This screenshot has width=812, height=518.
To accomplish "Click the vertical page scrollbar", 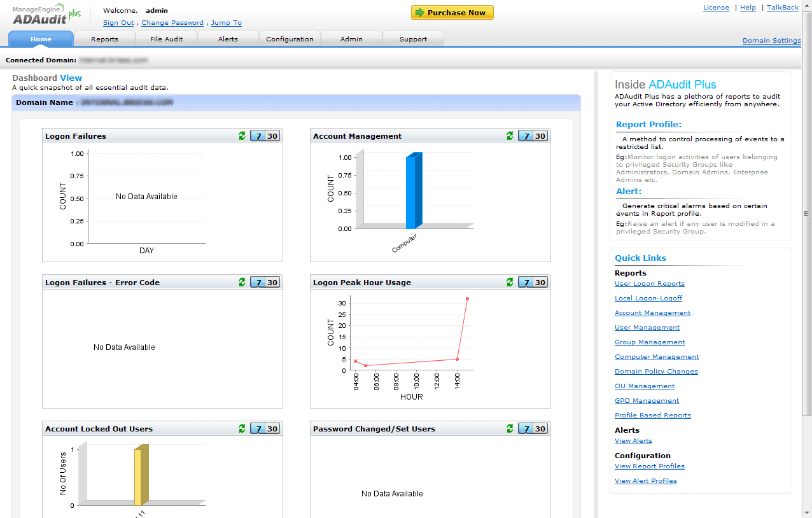I will point(806,213).
